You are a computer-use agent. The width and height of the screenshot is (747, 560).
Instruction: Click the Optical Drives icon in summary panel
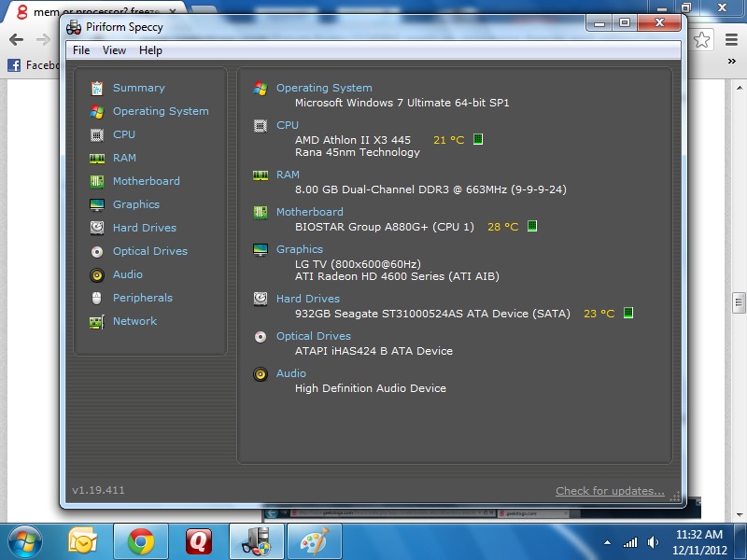pyautogui.click(x=261, y=337)
